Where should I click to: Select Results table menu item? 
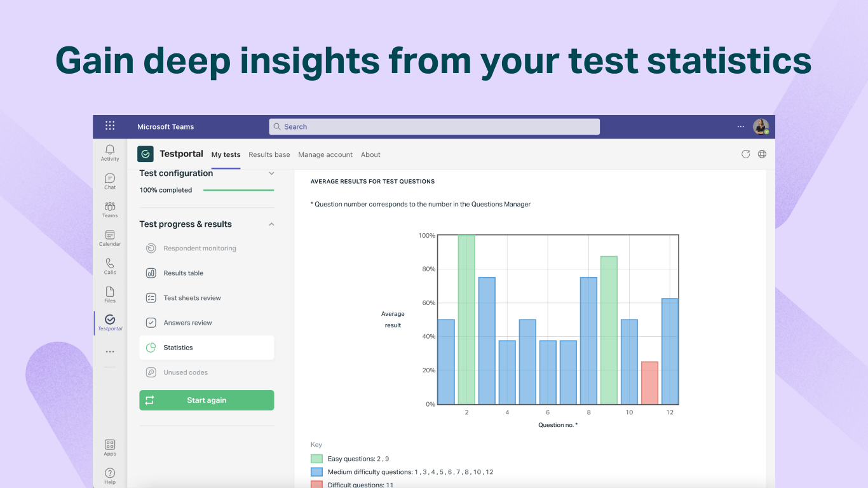click(x=207, y=273)
